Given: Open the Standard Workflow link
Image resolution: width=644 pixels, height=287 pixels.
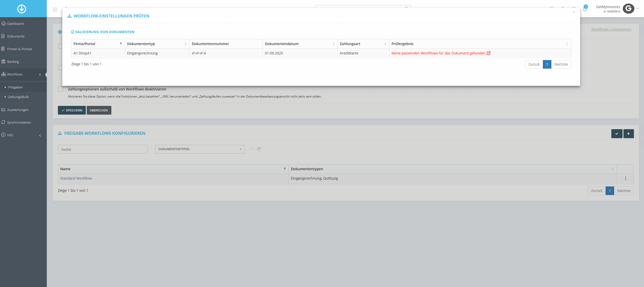Looking at the screenshot, I should (x=76, y=178).
